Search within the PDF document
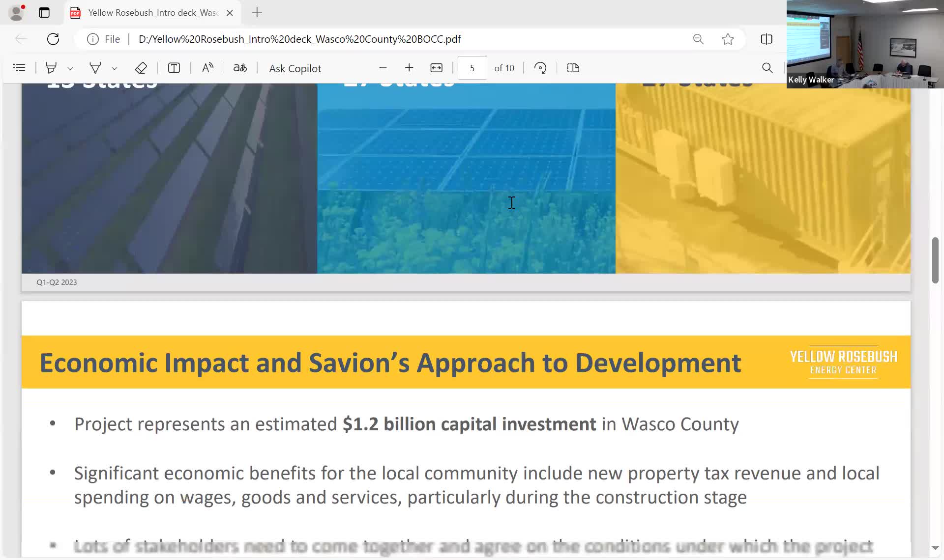944x560 pixels. tap(767, 68)
